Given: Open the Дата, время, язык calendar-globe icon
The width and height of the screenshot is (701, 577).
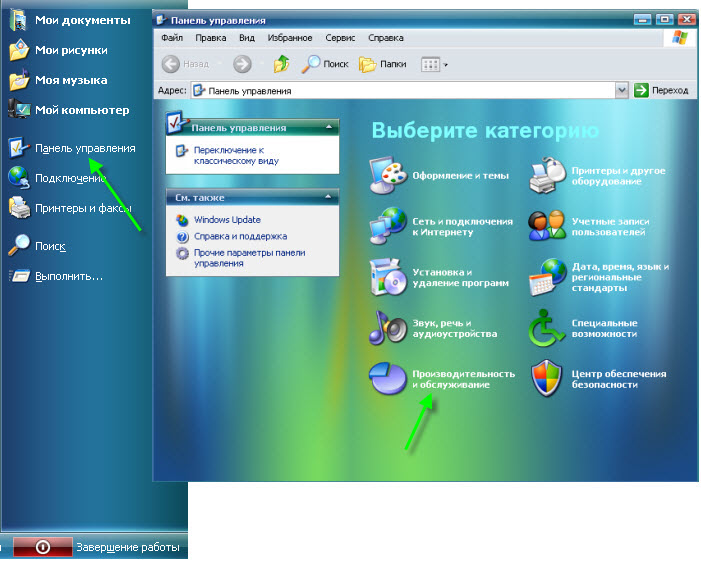Looking at the screenshot, I should (547, 277).
